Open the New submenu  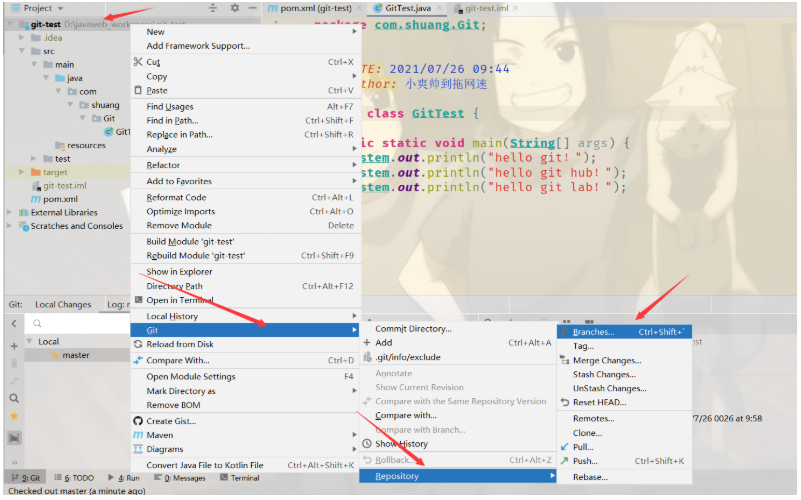tap(246, 32)
